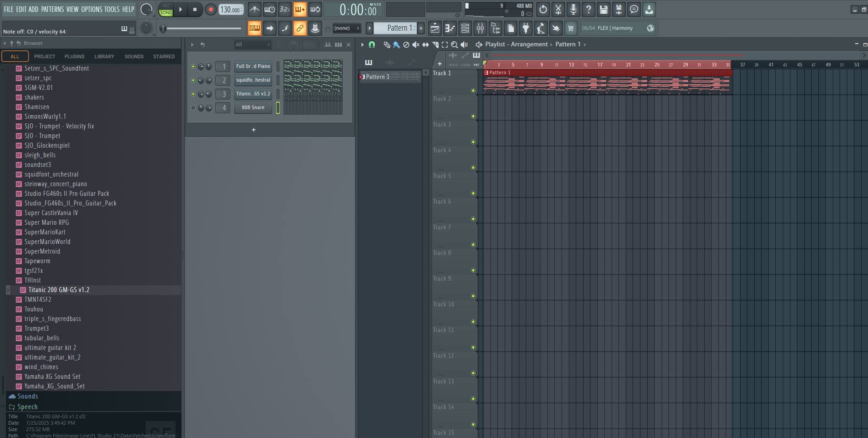Select the Full Grand Piano channel button
The image size is (868, 438).
[x=253, y=67]
